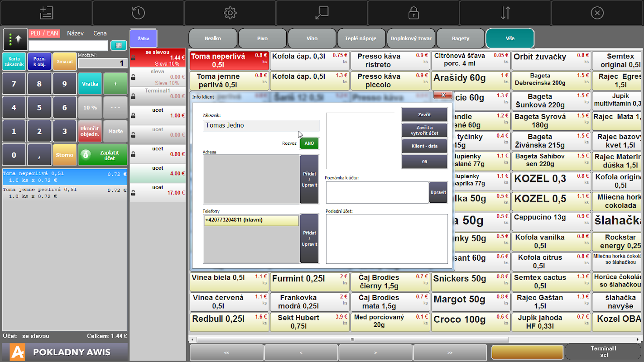Click the circled X exit icon

597,13
